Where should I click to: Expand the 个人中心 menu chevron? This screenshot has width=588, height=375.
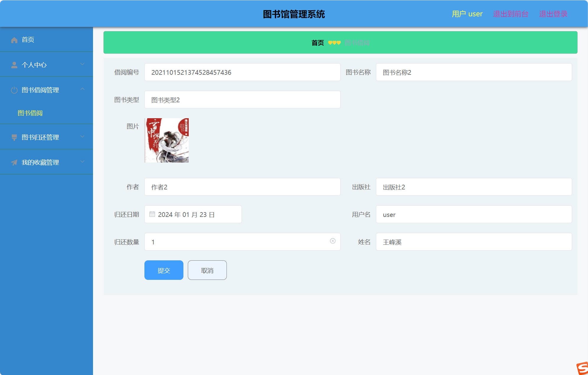(x=82, y=64)
